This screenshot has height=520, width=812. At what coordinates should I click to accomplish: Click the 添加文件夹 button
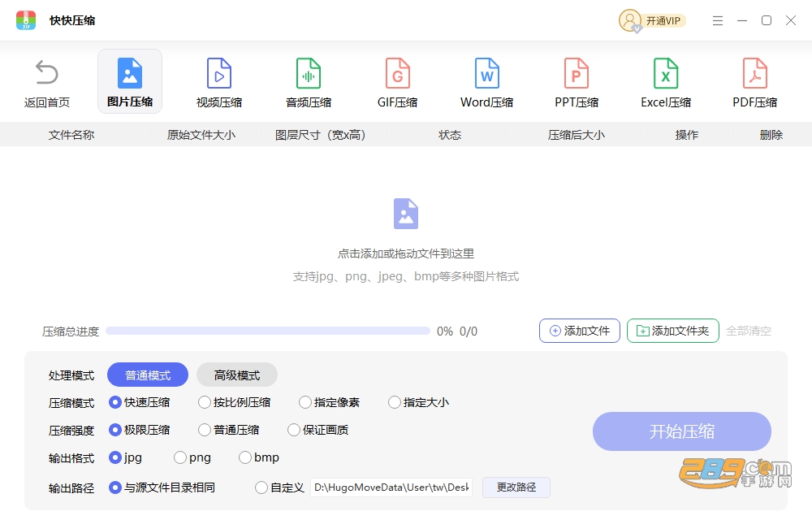point(672,331)
